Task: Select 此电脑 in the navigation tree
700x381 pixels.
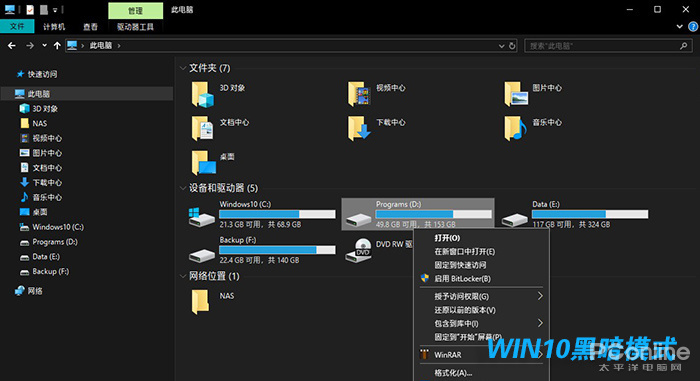Action: (87, 94)
